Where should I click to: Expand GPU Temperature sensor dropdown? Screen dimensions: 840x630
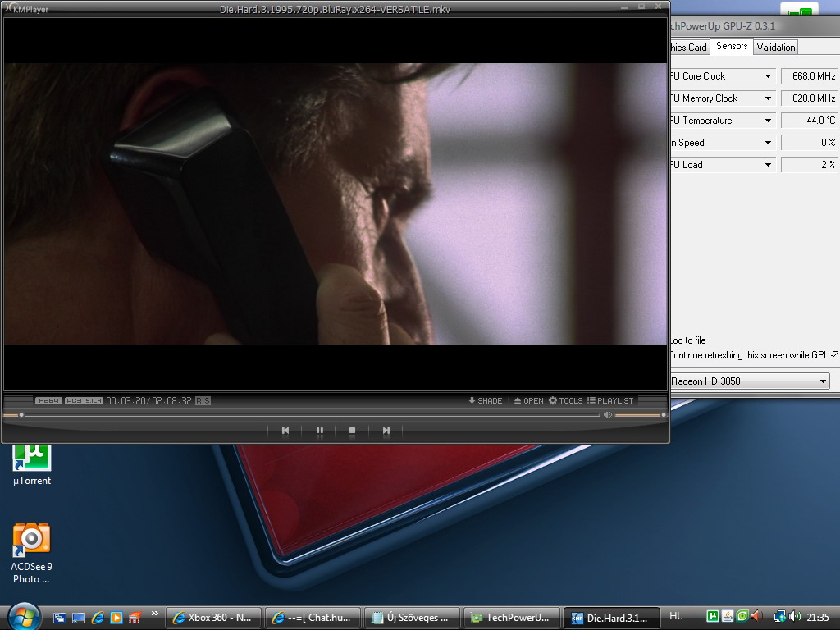(x=768, y=121)
